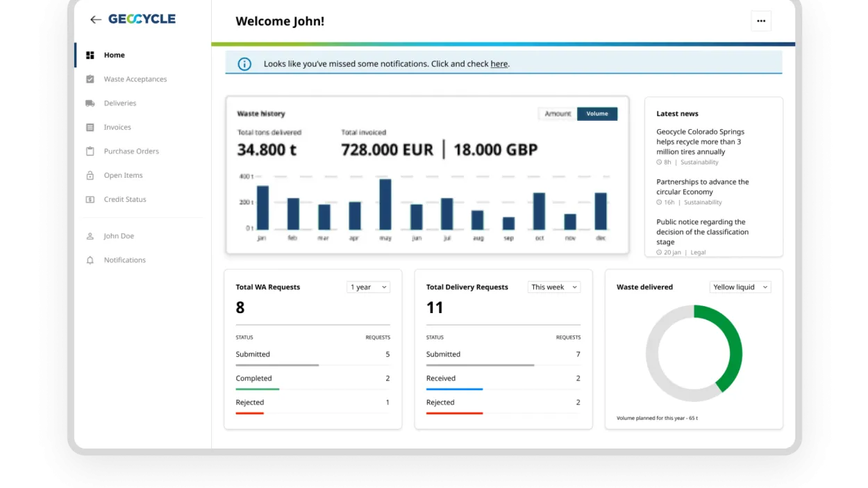Open the Geocycle Colorado Springs news article
The image size is (868, 488).
pyautogui.click(x=700, y=140)
